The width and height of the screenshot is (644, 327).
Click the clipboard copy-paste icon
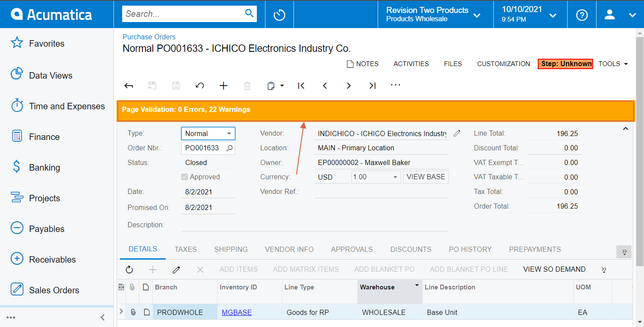point(271,86)
